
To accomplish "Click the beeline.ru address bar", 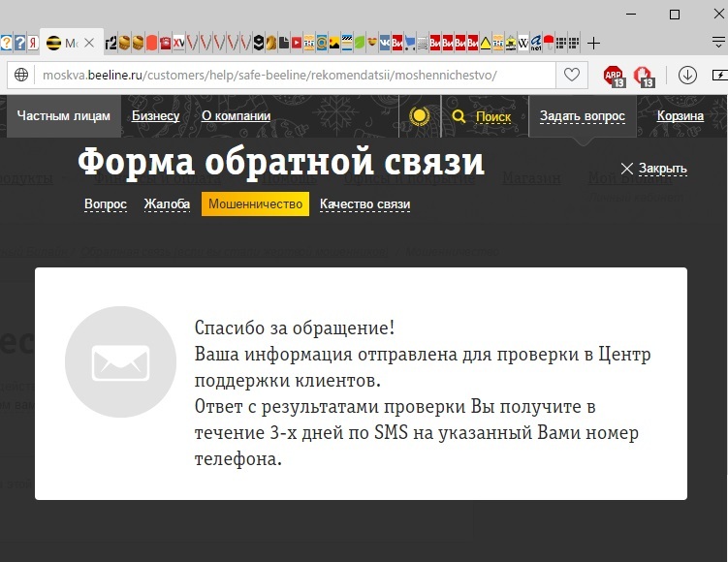I will [296, 75].
